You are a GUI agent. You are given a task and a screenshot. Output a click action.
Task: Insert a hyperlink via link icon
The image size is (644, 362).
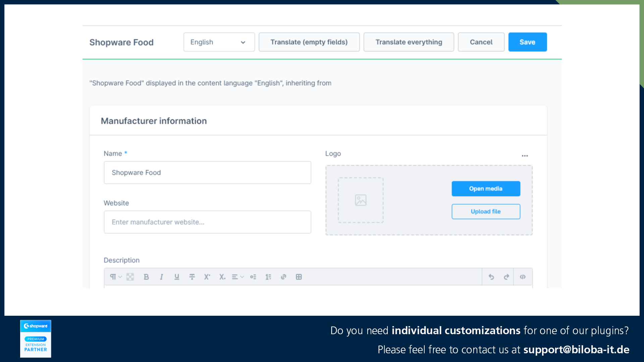(x=283, y=277)
